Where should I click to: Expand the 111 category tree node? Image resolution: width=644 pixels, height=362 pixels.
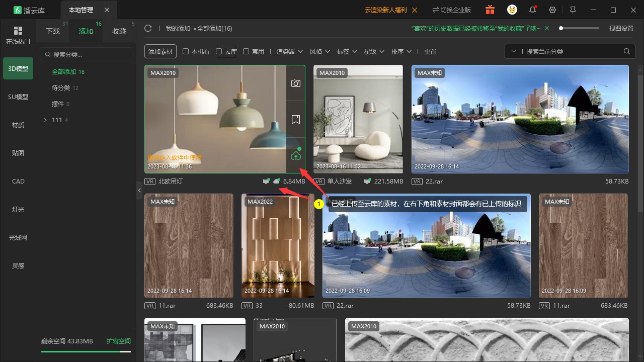45,120
